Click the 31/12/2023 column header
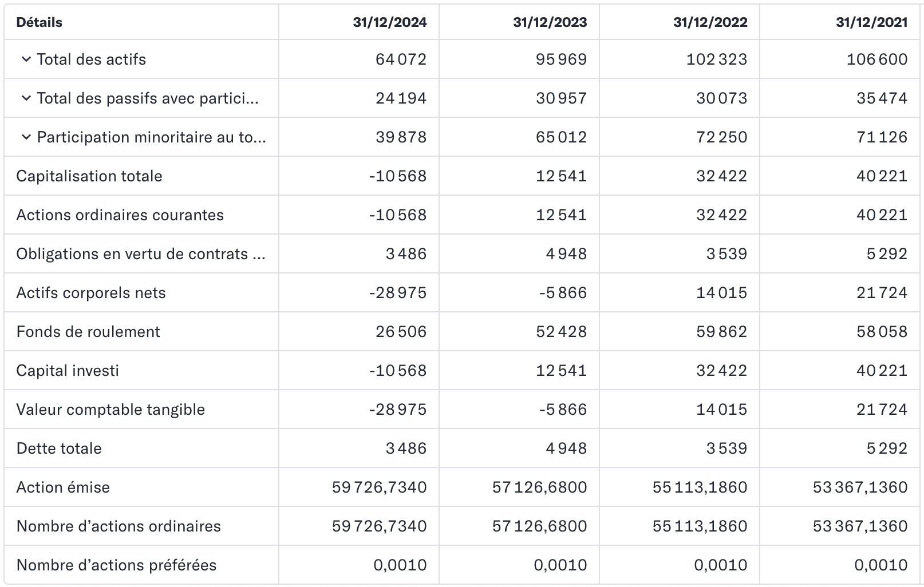The image size is (924, 587). pyautogui.click(x=550, y=22)
